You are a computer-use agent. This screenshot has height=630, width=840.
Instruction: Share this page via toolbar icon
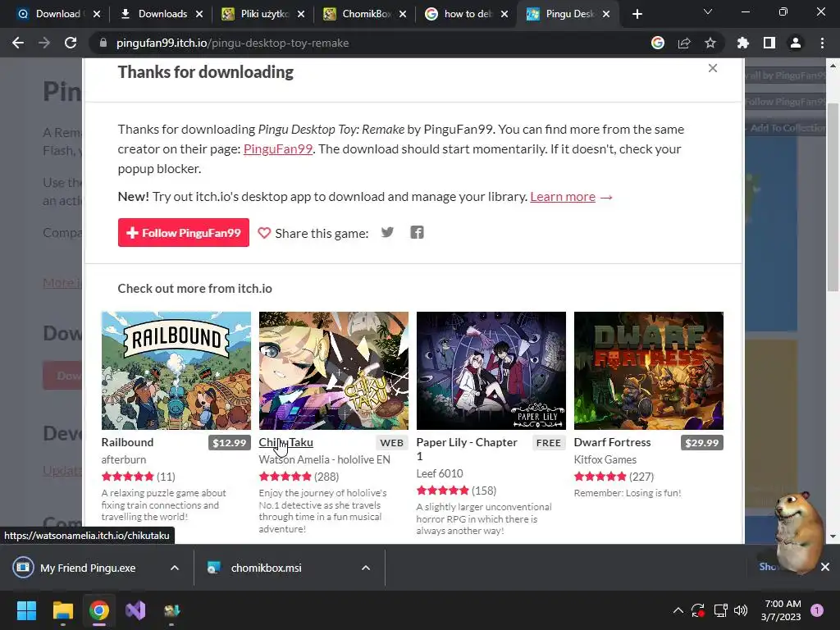(x=684, y=43)
